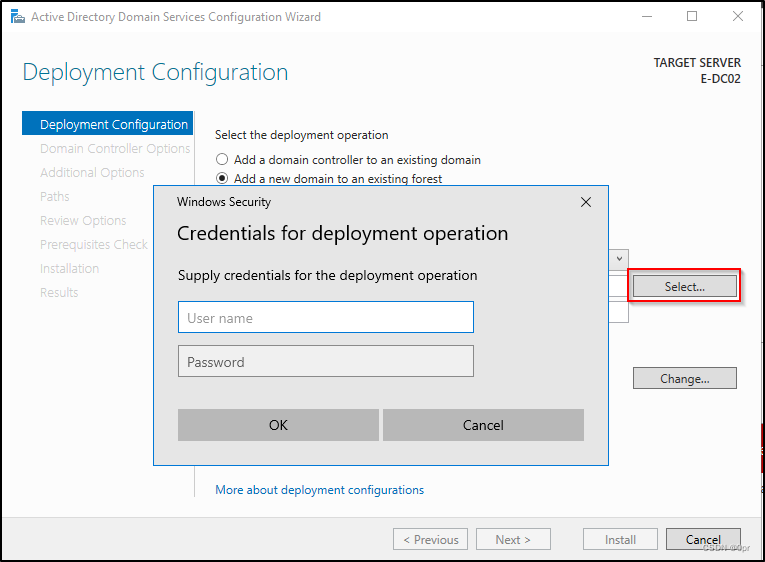Cancel the credentials dialog
Viewport: 765px width, 562px height.
tap(483, 425)
